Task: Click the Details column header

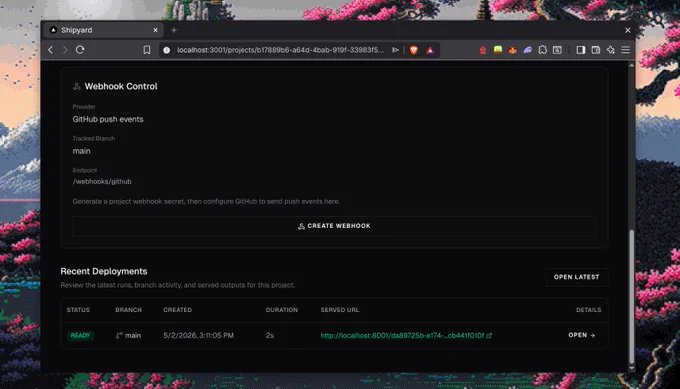Action: [x=588, y=310]
